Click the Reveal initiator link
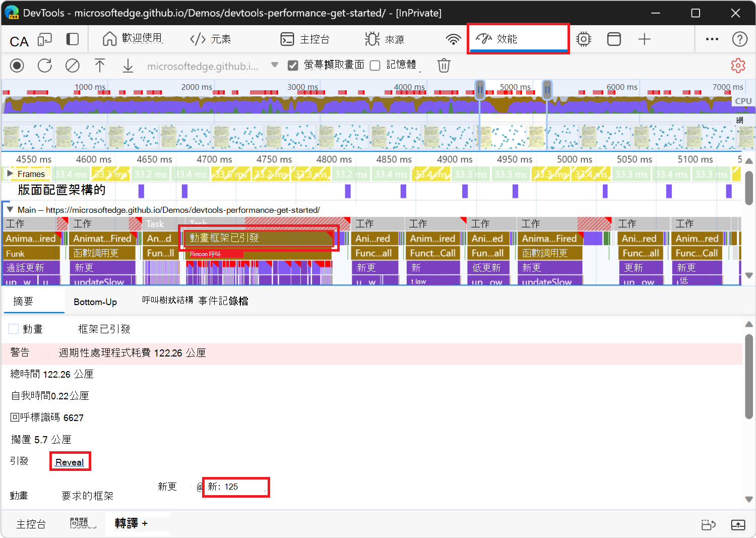The image size is (756, 538). click(70, 462)
